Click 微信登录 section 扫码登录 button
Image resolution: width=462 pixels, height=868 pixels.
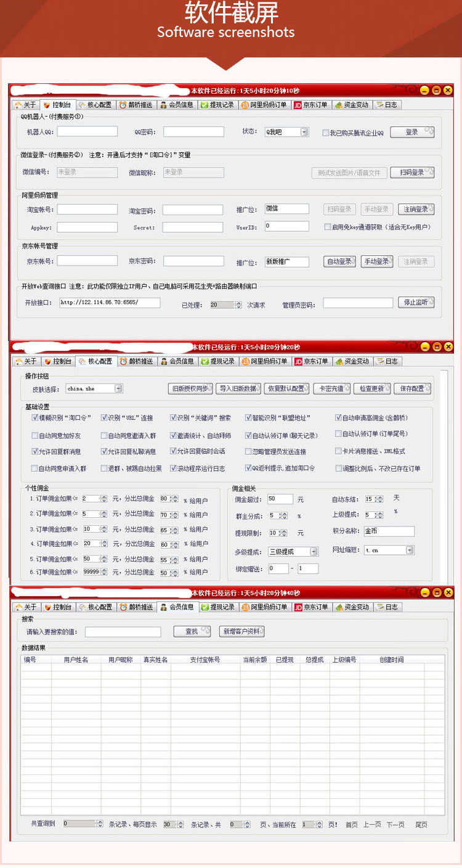(x=411, y=173)
